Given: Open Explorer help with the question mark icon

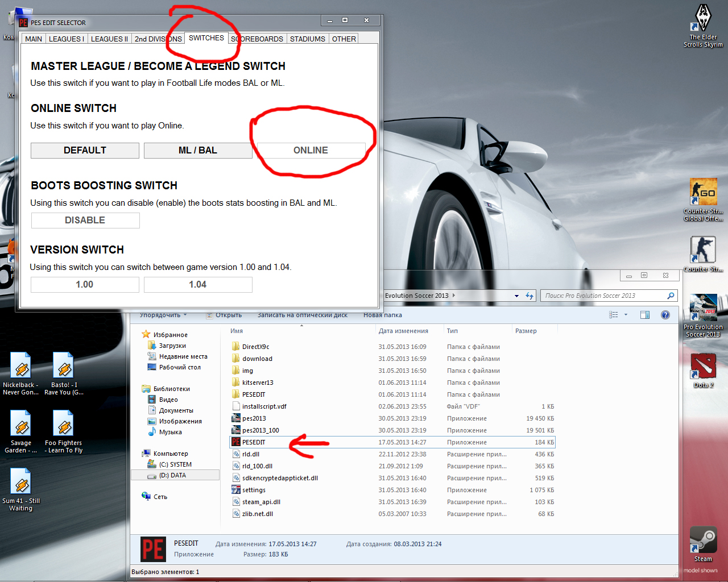Looking at the screenshot, I should tap(665, 315).
